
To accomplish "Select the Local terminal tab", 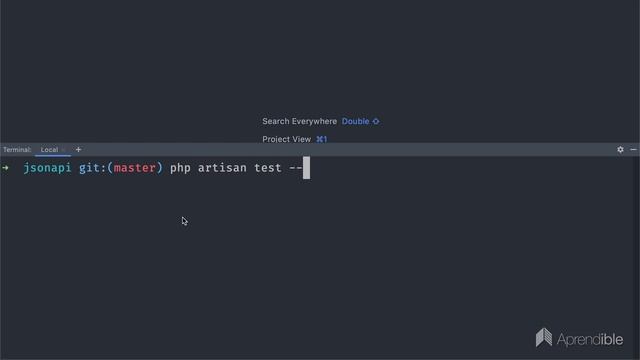I will tap(49, 149).
